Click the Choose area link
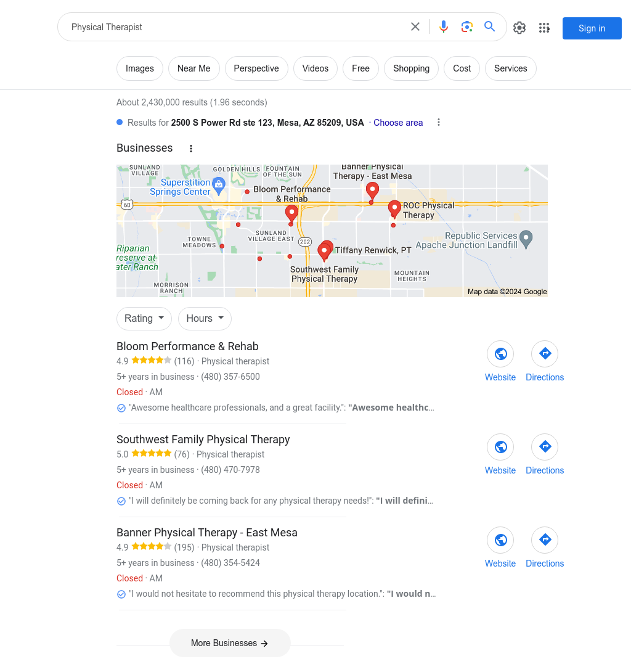The image size is (631, 672). 398,123
